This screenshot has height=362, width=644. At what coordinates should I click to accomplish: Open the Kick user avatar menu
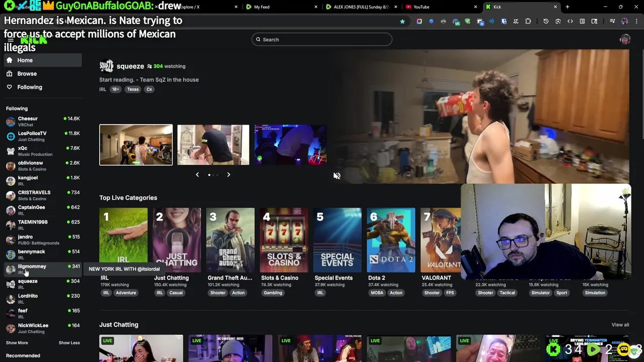point(625,40)
